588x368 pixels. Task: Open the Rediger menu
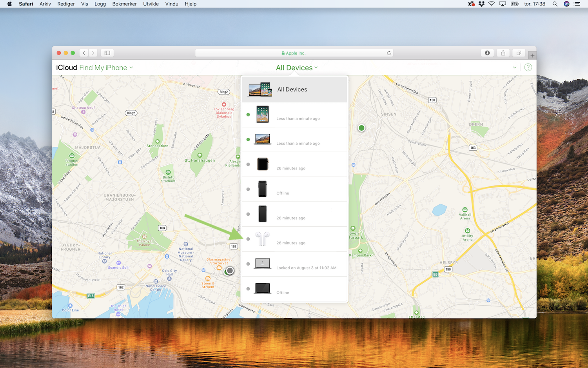point(66,4)
